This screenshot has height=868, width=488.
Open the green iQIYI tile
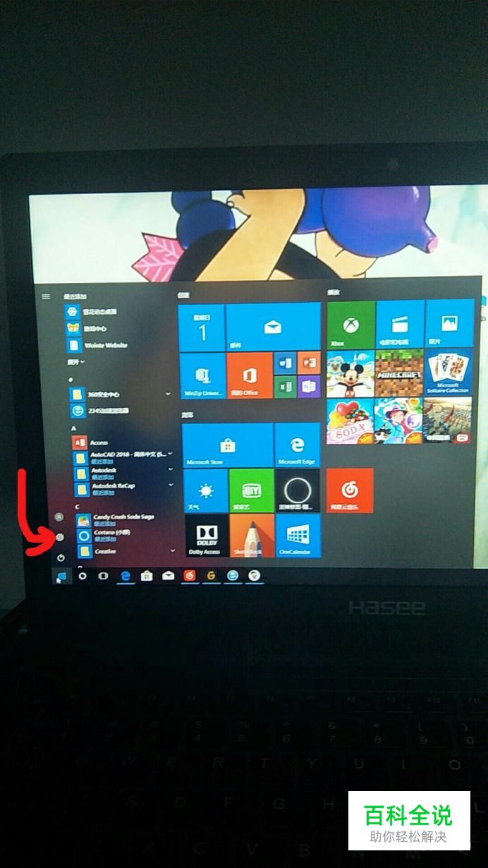click(252, 490)
